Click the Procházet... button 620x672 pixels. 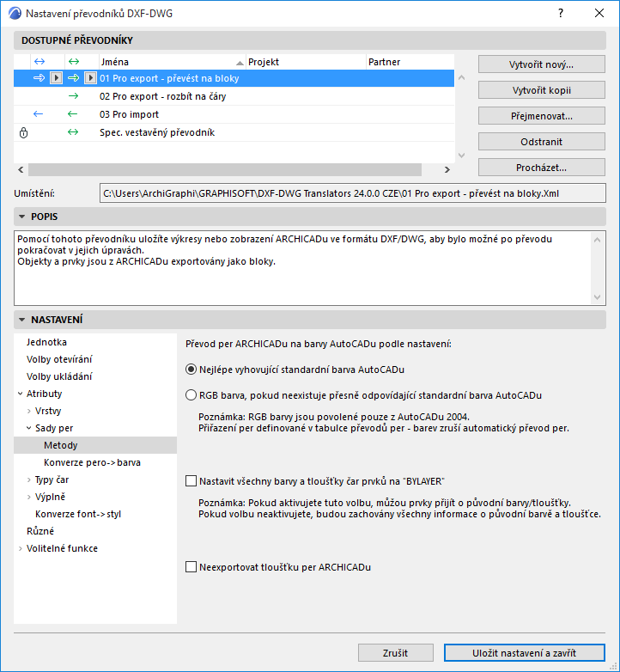tap(542, 168)
